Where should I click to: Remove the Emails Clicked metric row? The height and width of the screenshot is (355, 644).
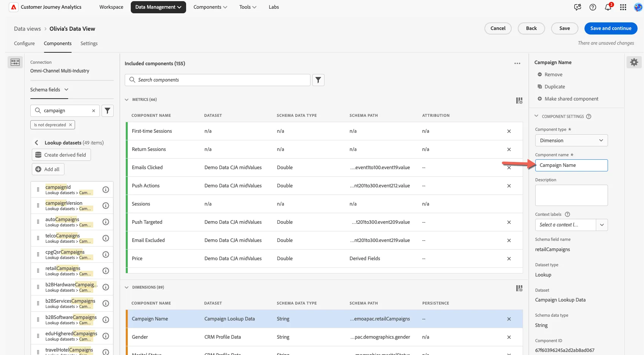[x=509, y=168]
